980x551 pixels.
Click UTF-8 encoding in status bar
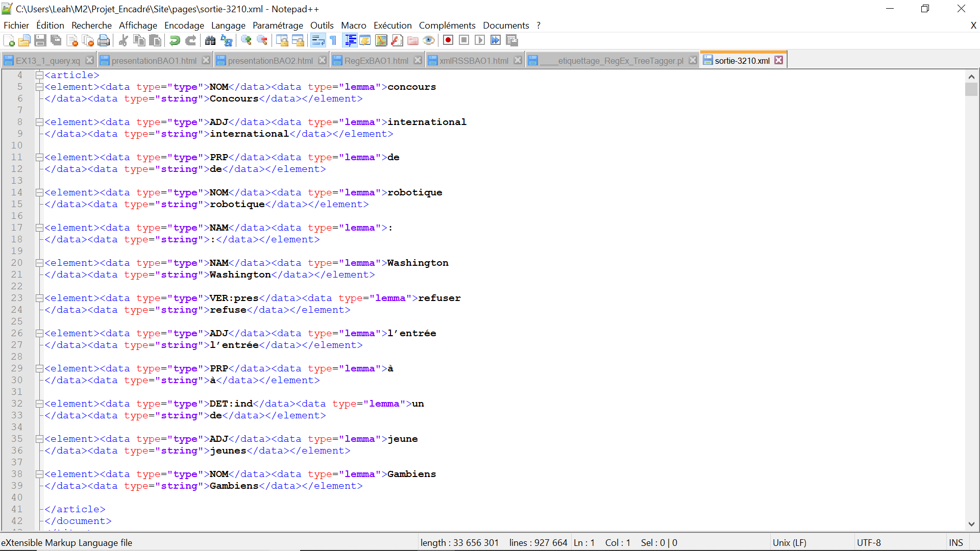[868, 543]
